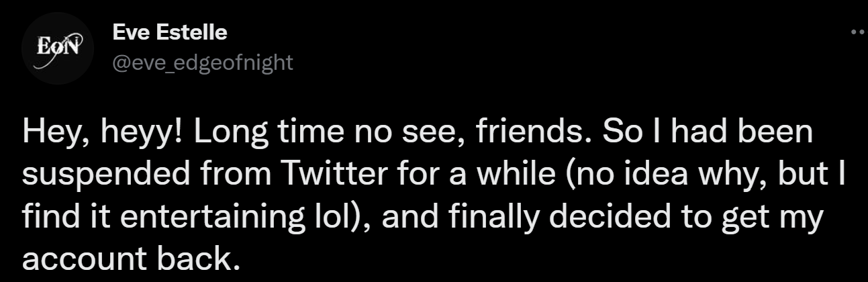Click the word "find" starting third line
The height and width of the screenshot is (282, 868).
48,218
